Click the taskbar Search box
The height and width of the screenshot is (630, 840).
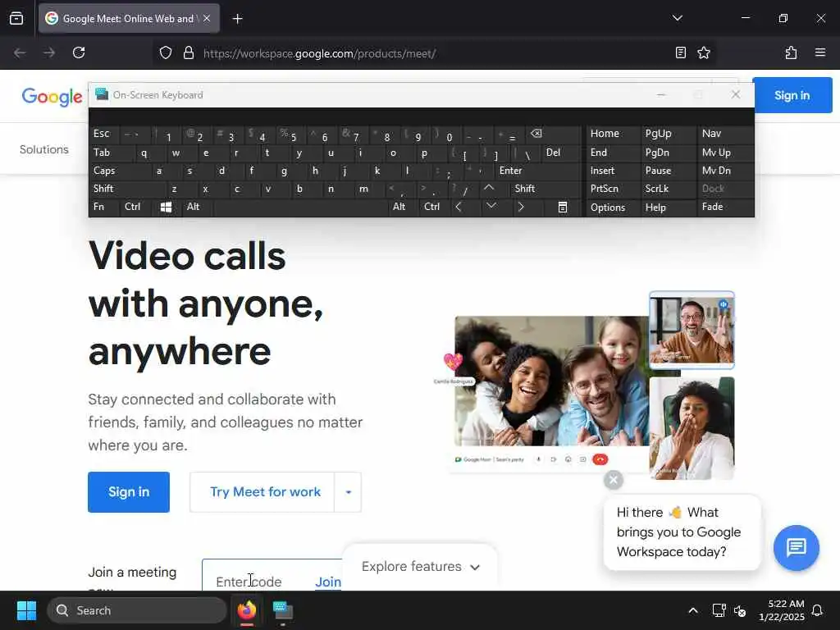coord(137,610)
